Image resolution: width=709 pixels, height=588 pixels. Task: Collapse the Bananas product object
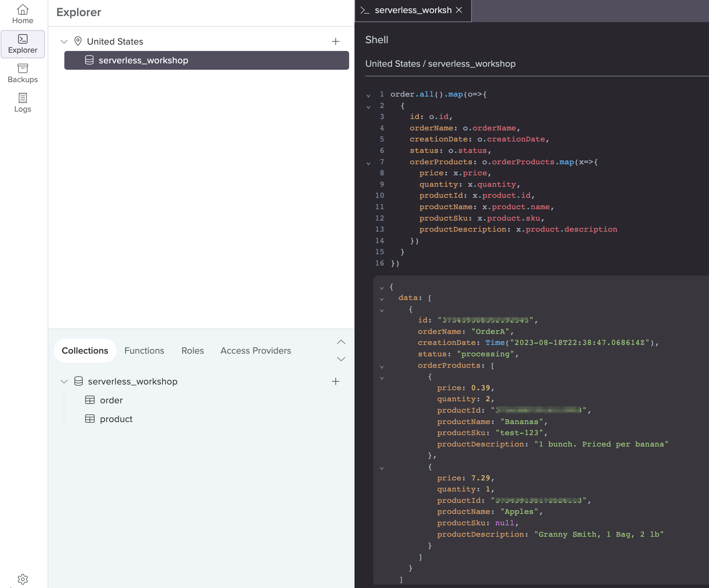(x=382, y=378)
